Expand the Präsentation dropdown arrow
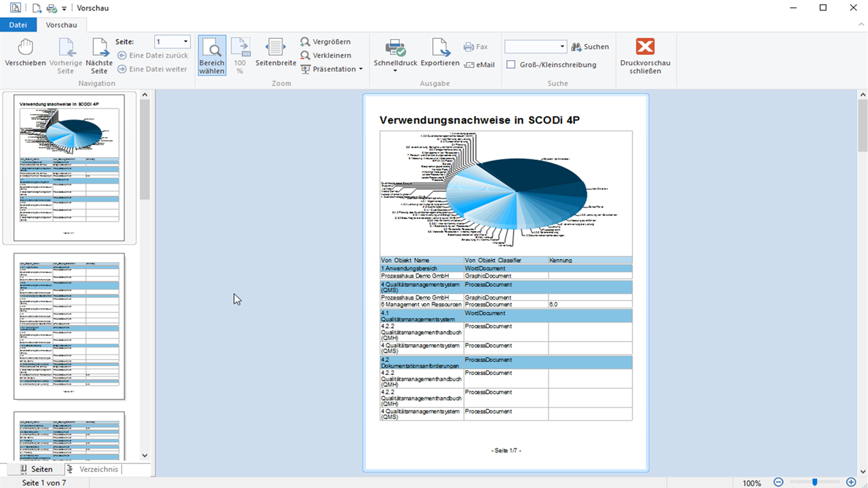Screen dimensions: 868x488 [x=361, y=69]
